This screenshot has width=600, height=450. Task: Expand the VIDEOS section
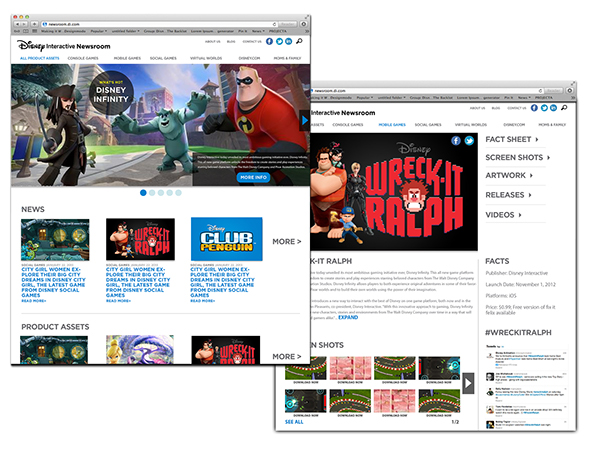[504, 215]
